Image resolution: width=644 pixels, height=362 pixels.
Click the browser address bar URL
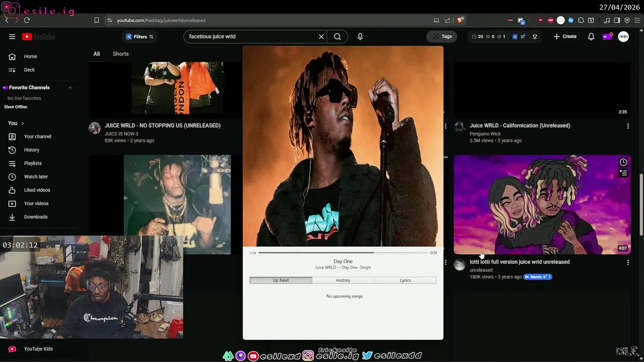pos(161,20)
